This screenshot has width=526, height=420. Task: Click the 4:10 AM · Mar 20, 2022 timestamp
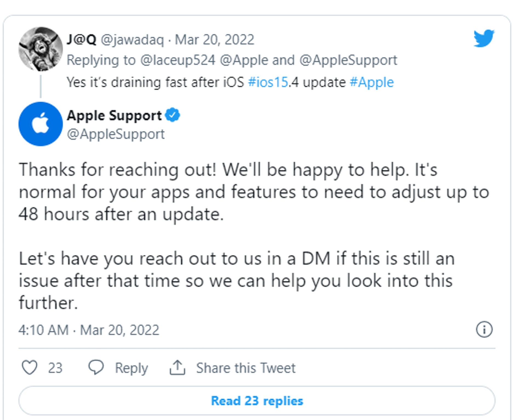(x=89, y=330)
